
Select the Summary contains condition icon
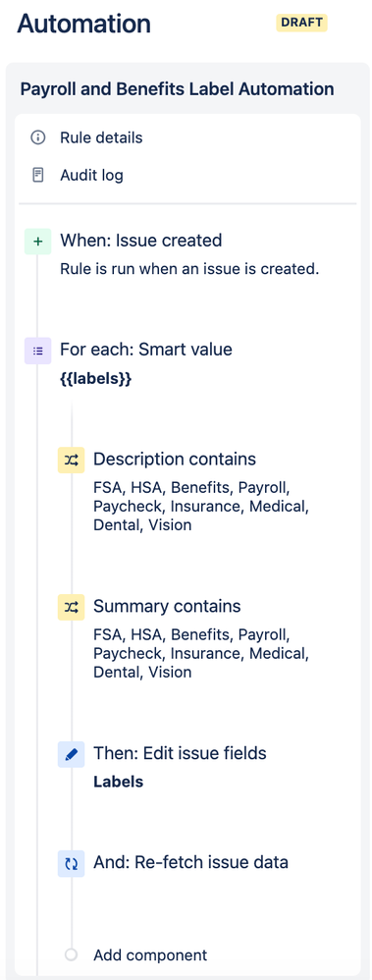click(72, 607)
